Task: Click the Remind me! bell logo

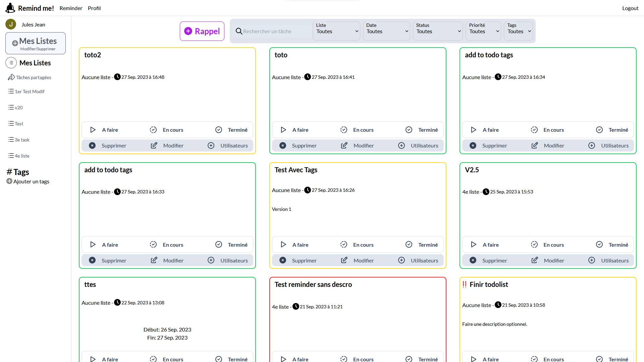Action: pyautogui.click(x=10, y=8)
